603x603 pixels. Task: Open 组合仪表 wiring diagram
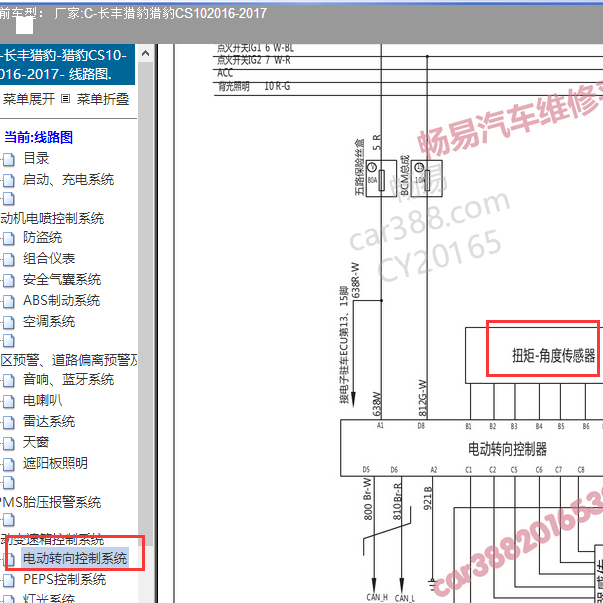[x=49, y=258]
